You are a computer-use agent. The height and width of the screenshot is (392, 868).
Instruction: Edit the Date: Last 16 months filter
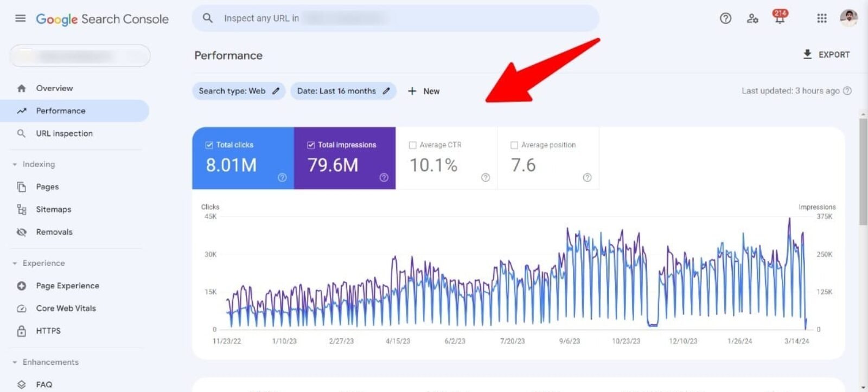coord(343,91)
